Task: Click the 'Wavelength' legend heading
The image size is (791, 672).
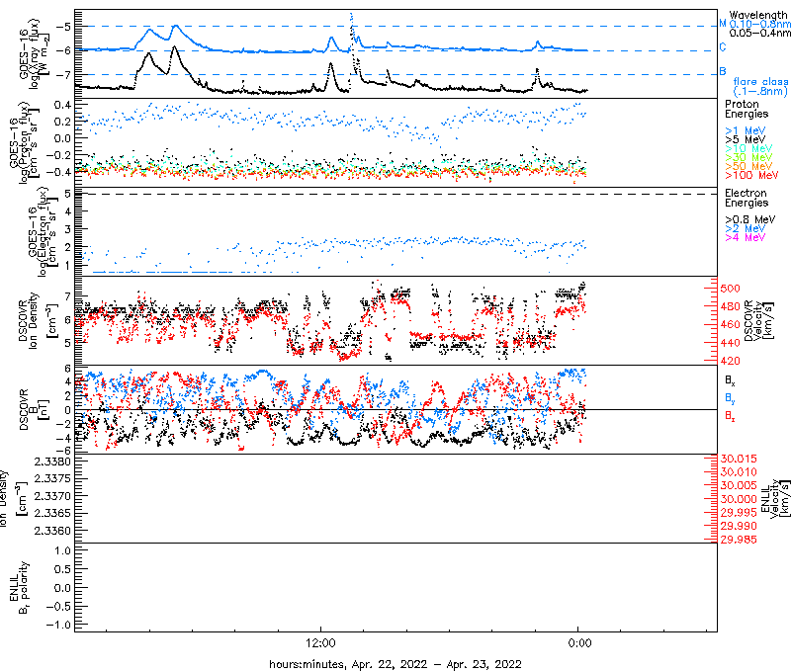Action: point(757,15)
